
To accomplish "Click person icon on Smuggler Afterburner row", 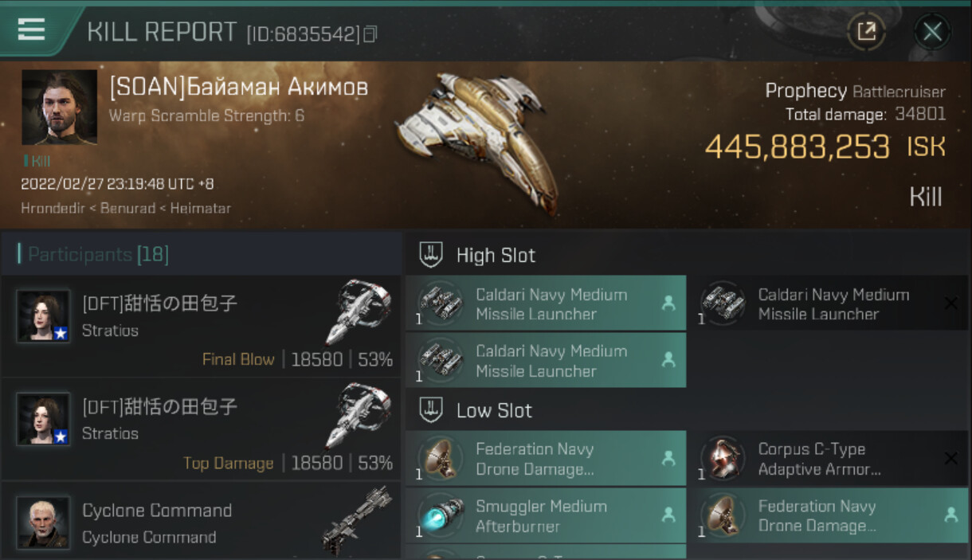I will coord(668,515).
